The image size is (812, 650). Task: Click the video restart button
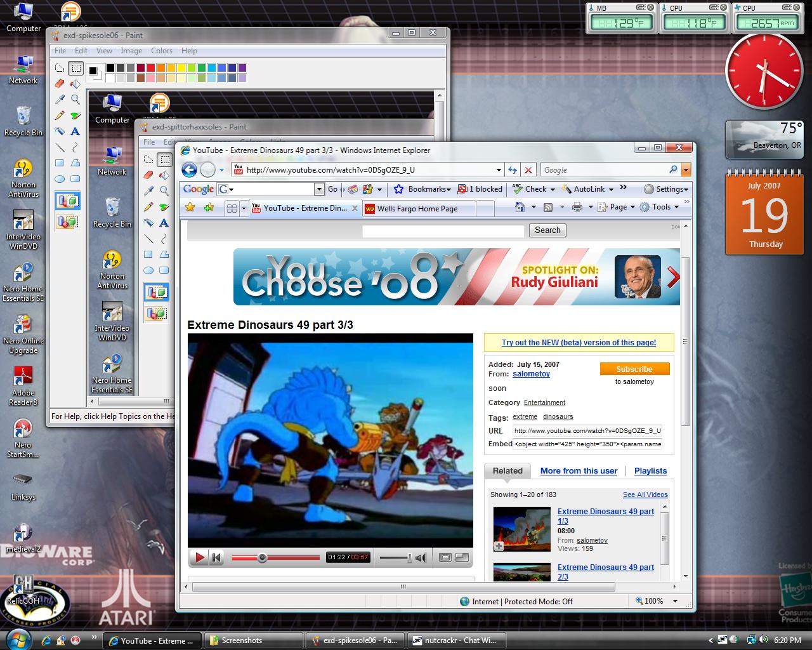(x=216, y=557)
